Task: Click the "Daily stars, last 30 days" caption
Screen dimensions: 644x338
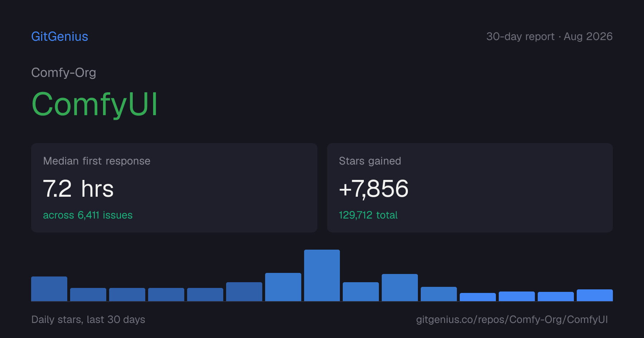Action: pos(88,319)
